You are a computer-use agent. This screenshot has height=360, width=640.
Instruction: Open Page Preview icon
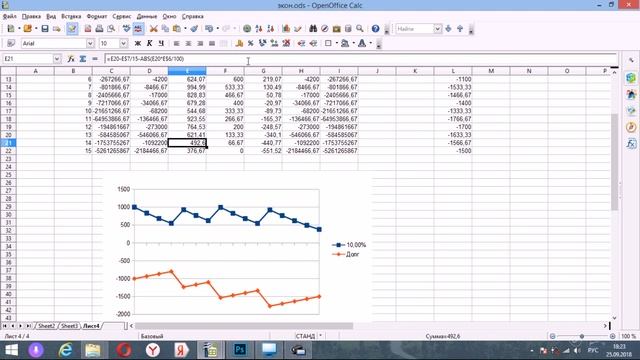(x=111, y=29)
